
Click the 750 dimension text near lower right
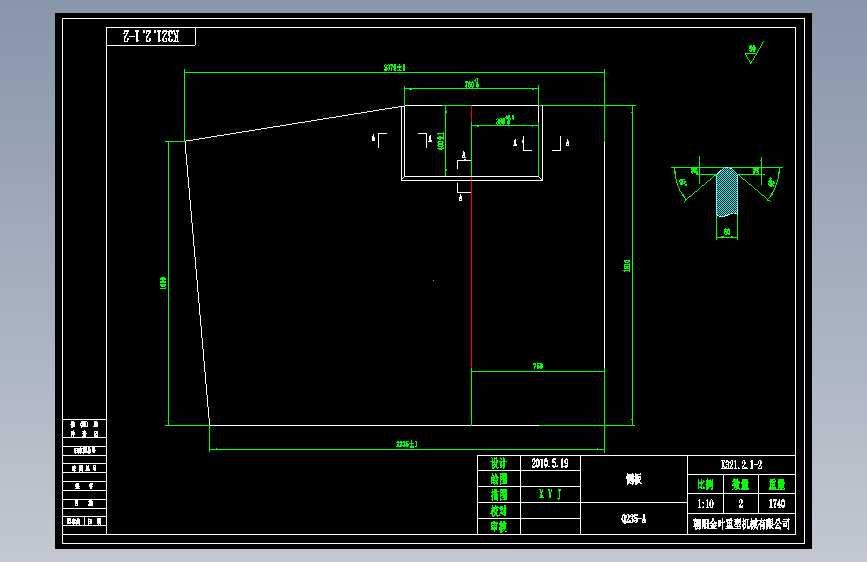click(x=537, y=366)
